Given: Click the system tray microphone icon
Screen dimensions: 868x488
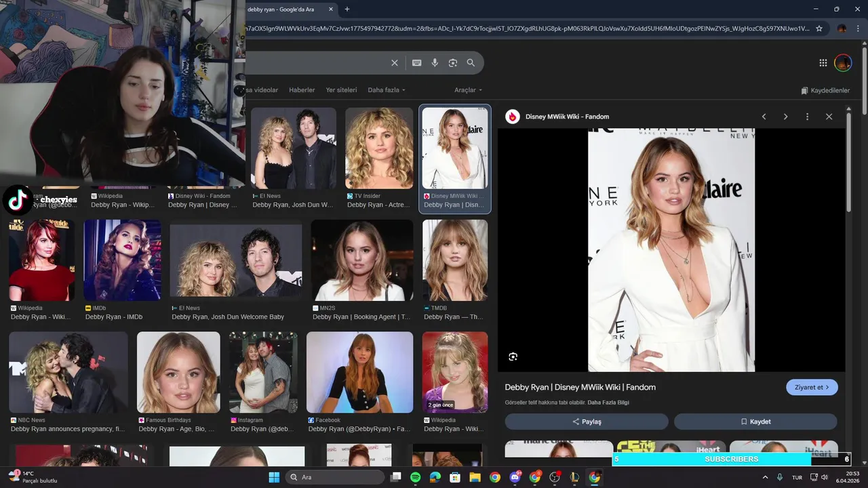Looking at the screenshot, I should pyautogui.click(x=780, y=477).
